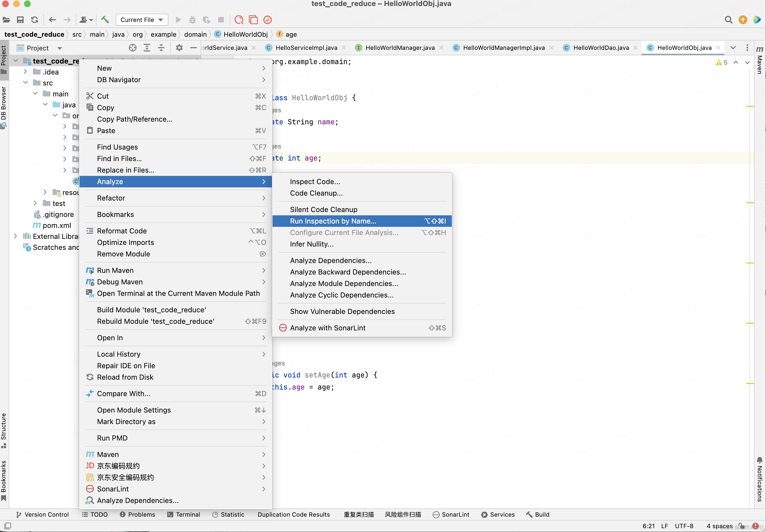Open the SonarLint tool window button

(451, 514)
